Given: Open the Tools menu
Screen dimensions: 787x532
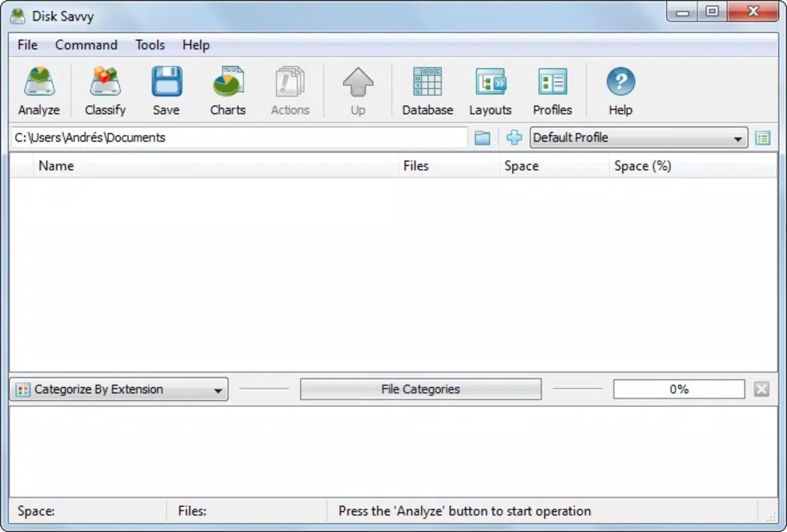Looking at the screenshot, I should click(150, 45).
